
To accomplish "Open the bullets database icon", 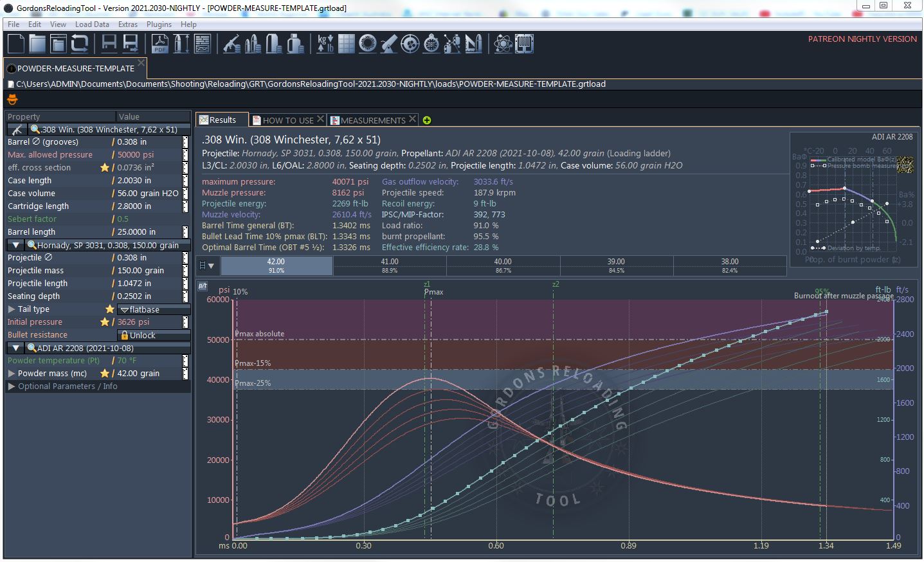I will click(x=253, y=44).
